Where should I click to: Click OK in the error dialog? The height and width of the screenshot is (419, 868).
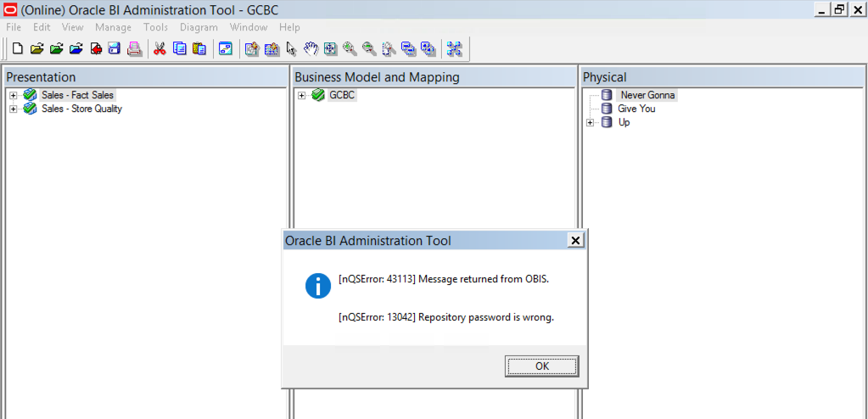click(542, 366)
